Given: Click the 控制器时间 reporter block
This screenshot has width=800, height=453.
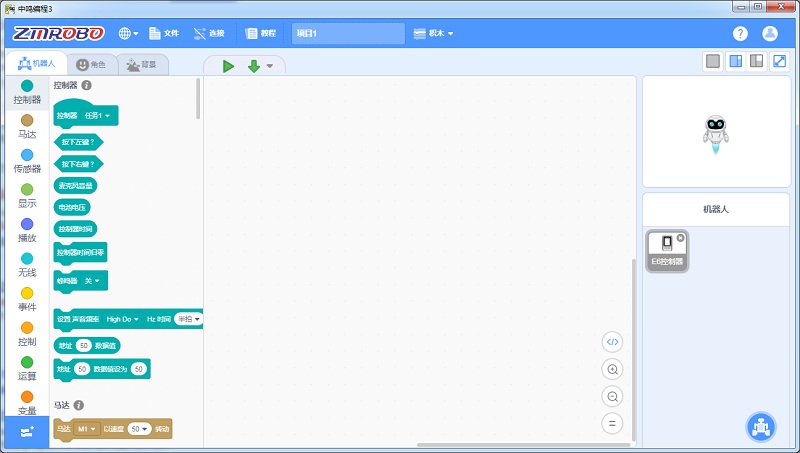Looking at the screenshot, I should pyautogui.click(x=75, y=229).
